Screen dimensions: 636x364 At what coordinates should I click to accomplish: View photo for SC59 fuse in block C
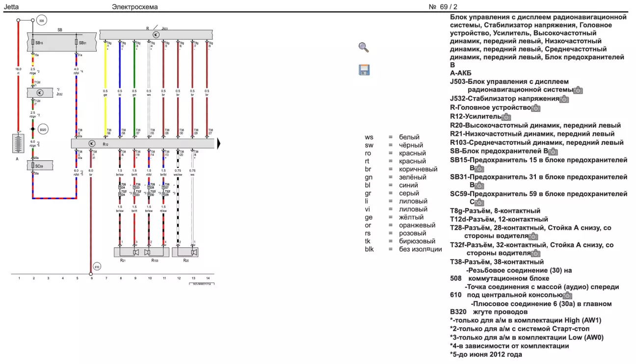(479, 202)
